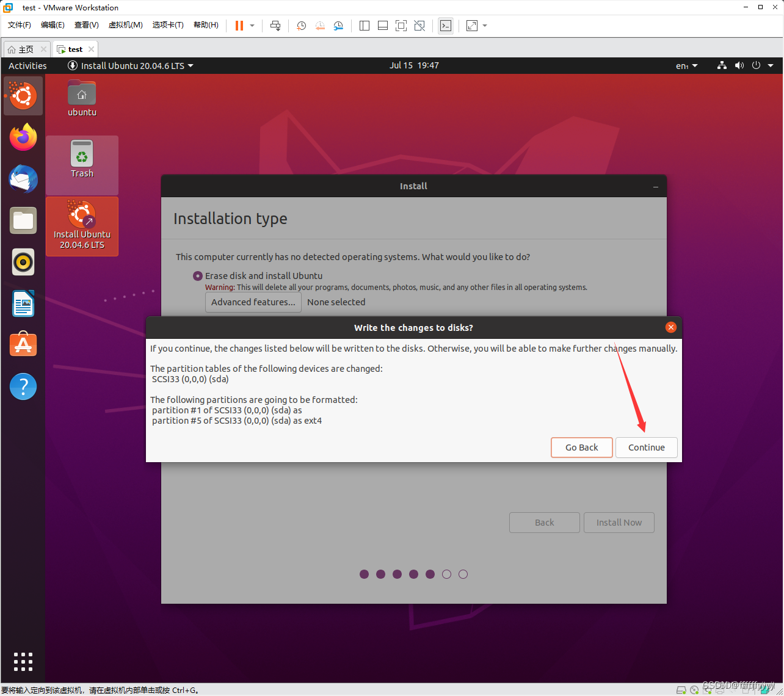Select the ubuntu home folder desktop icon
The height and width of the screenshot is (696, 784).
click(x=82, y=98)
